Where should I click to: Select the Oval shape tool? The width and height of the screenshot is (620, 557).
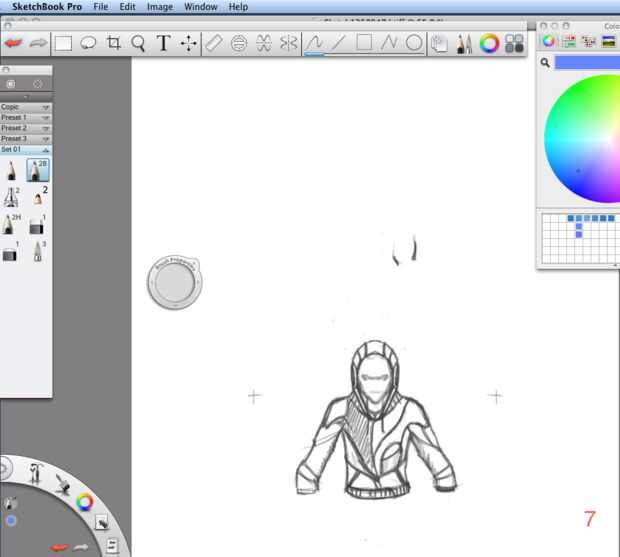tap(414, 43)
